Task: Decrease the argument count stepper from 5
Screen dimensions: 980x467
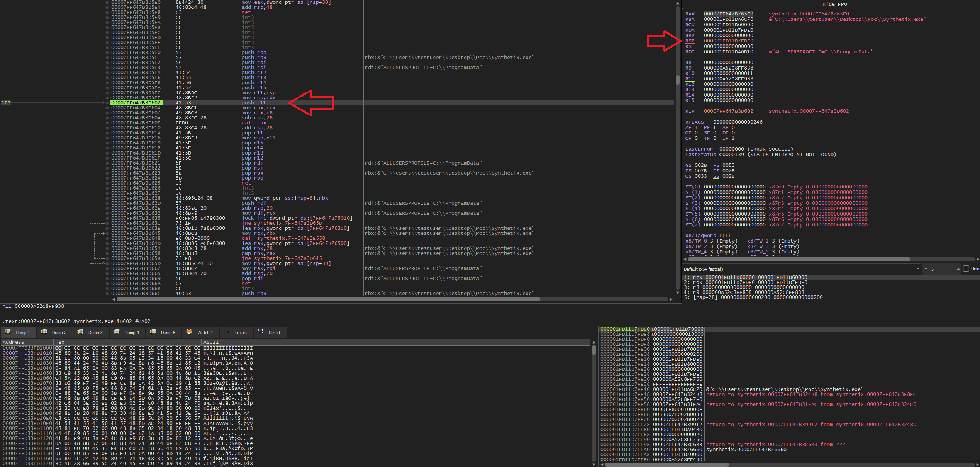Action: (926, 269)
